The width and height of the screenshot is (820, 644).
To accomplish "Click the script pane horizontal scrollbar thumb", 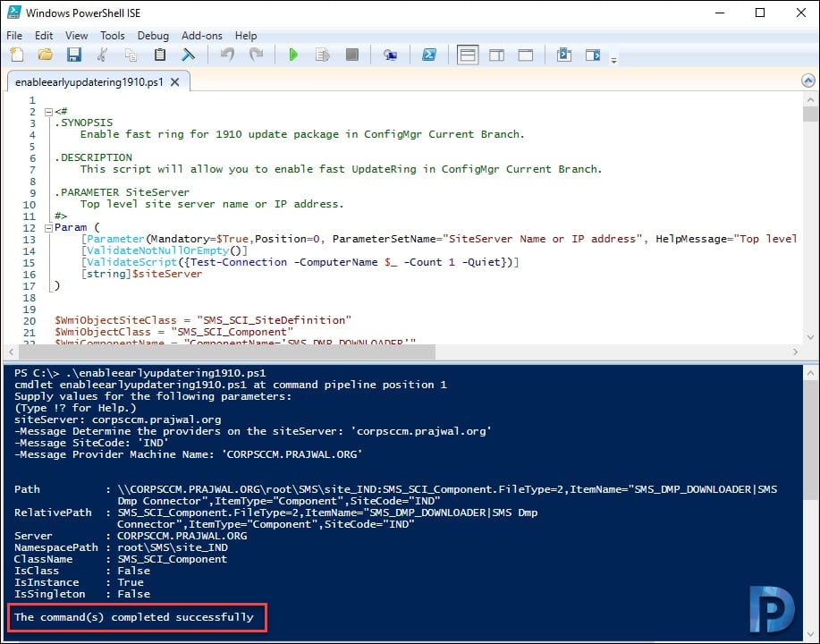I will 226,352.
